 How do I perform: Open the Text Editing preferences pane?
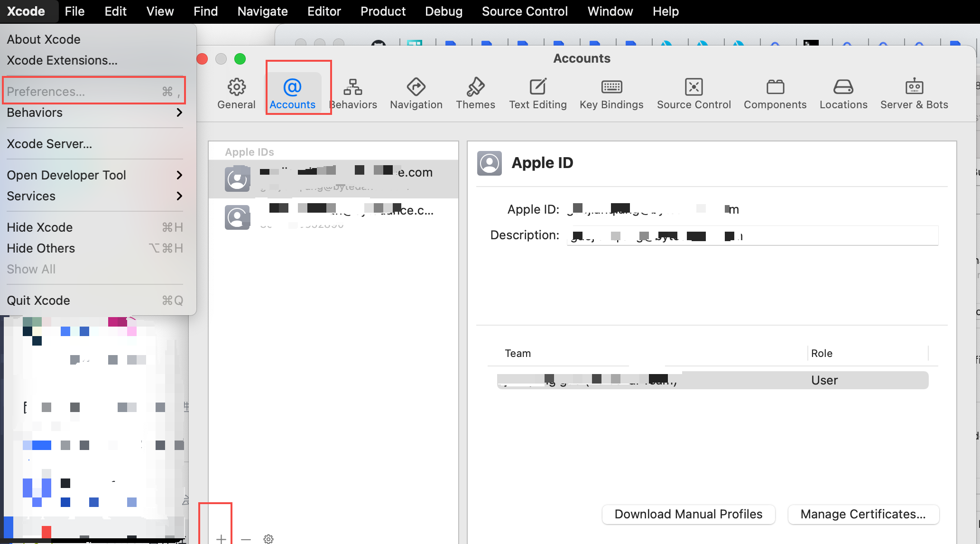coord(538,94)
